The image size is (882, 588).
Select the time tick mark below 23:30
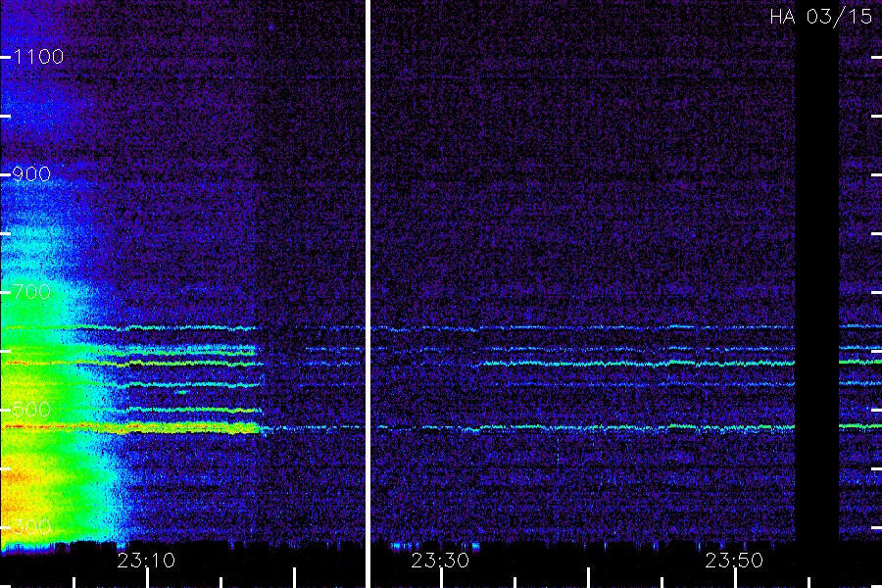click(442, 578)
